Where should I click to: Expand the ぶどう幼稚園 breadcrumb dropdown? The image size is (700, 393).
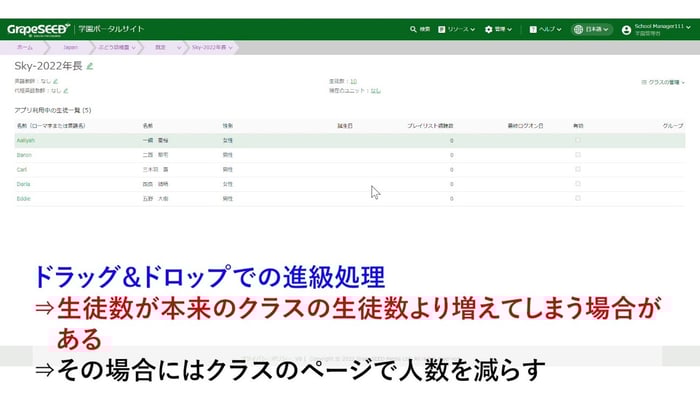pyautogui.click(x=117, y=47)
